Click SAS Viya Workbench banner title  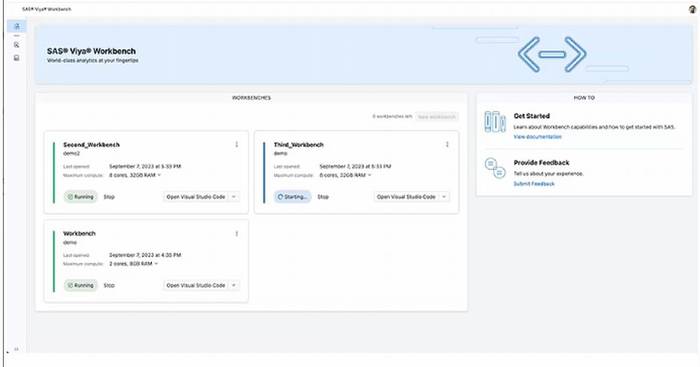[92, 51]
